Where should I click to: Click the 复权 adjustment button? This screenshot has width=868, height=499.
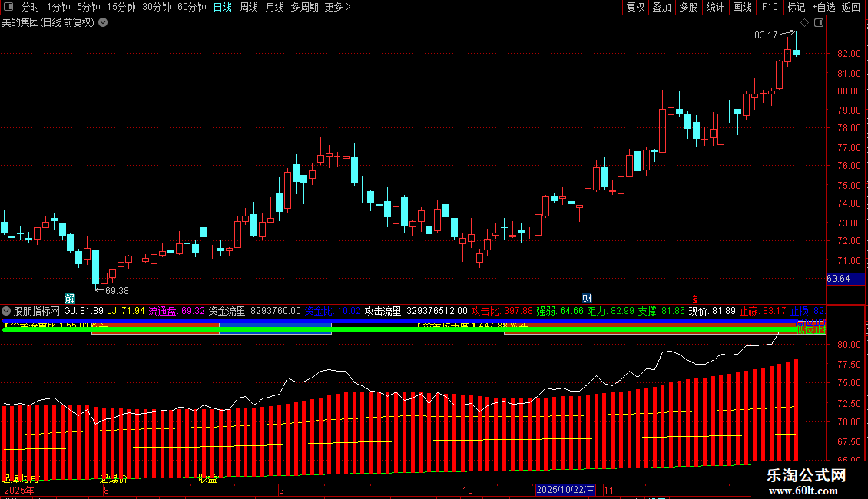point(635,7)
